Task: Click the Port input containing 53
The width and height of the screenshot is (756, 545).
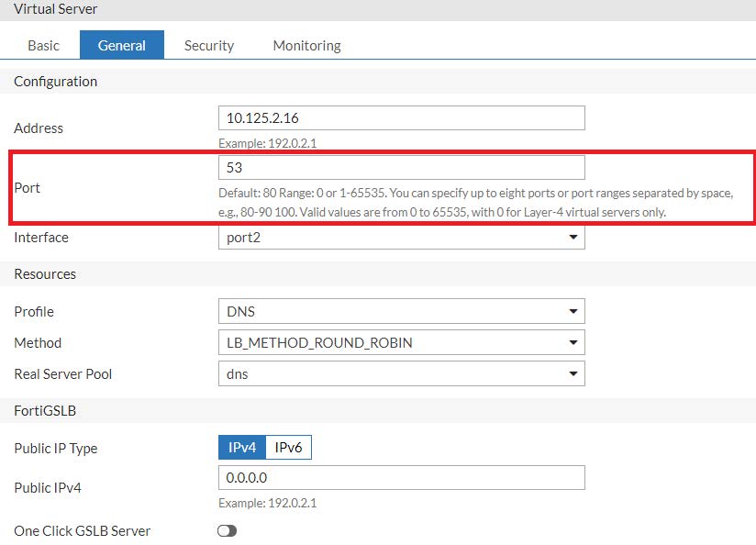Action: pyautogui.click(x=401, y=167)
